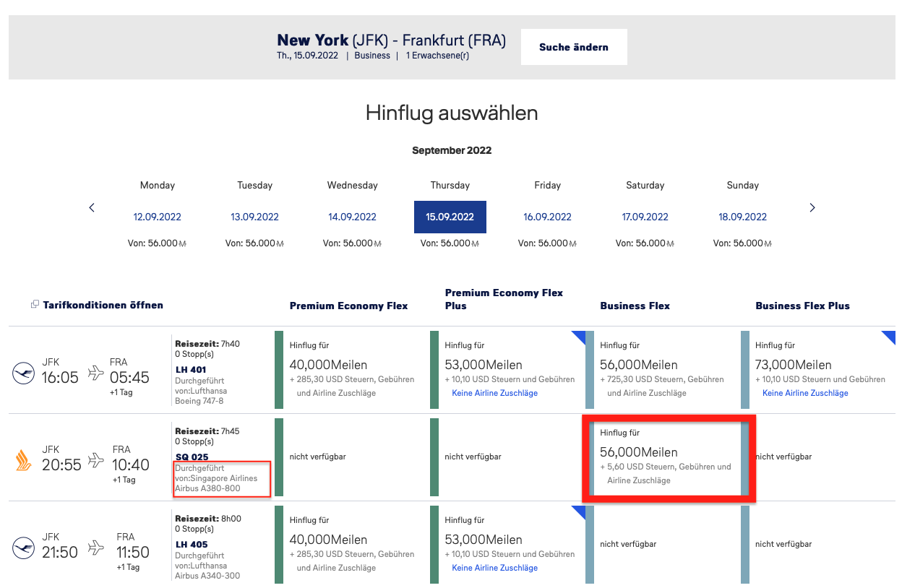Click the Singapore Airlines logo for SQ 025
The image size is (915, 588).
click(x=23, y=461)
